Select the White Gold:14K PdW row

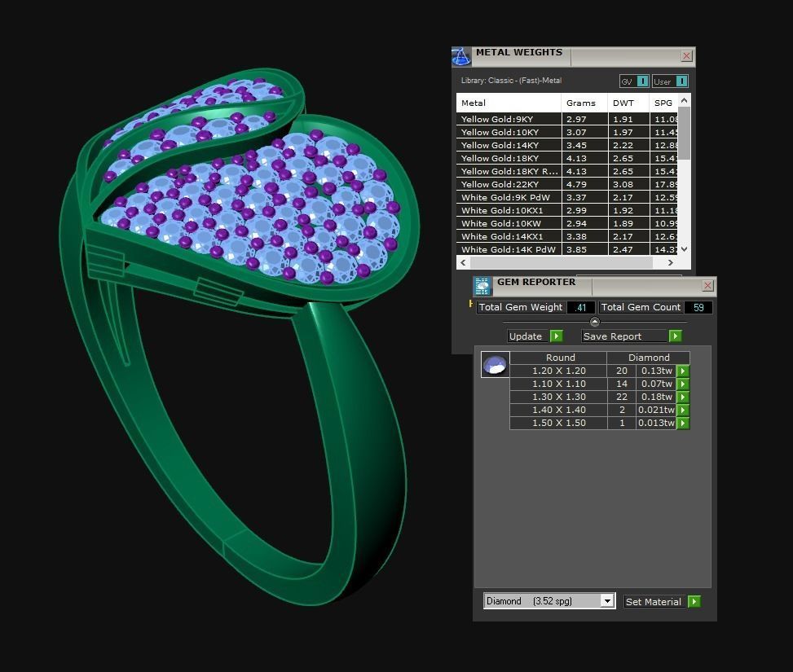point(567,250)
